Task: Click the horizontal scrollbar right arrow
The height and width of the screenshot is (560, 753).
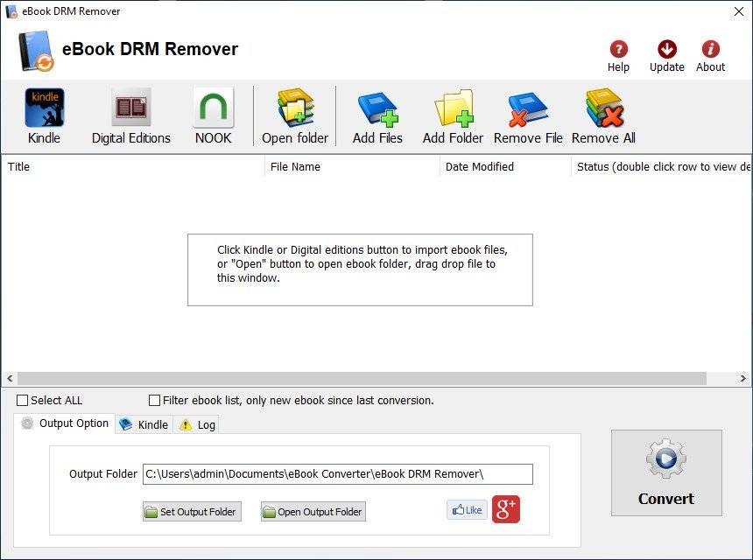Action: 742,378
